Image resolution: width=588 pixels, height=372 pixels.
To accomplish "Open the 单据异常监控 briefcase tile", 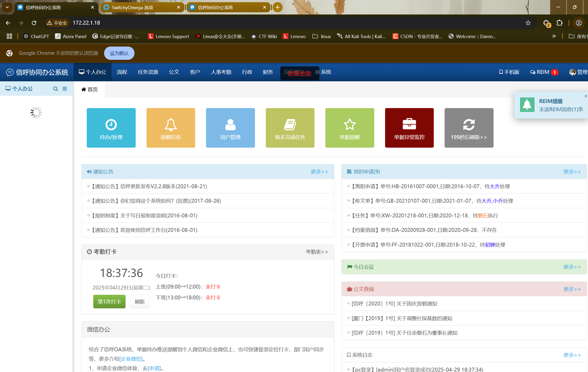I will [409, 128].
